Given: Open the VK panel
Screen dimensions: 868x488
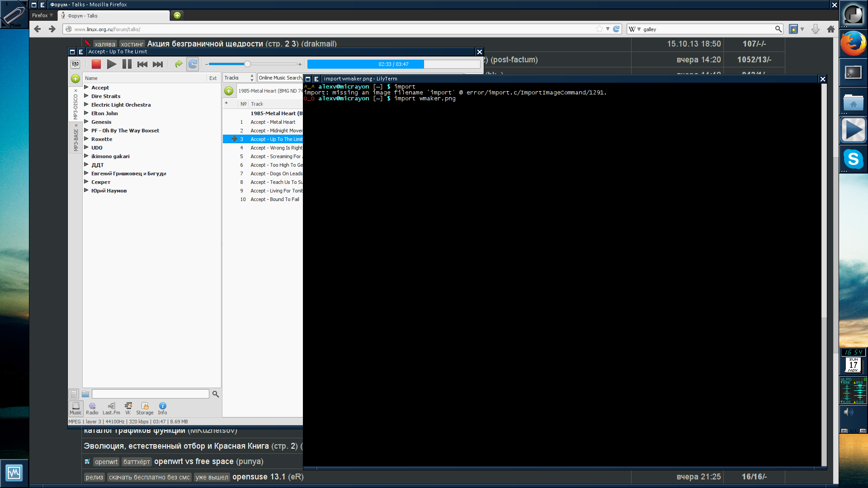Looking at the screenshot, I should [128, 408].
